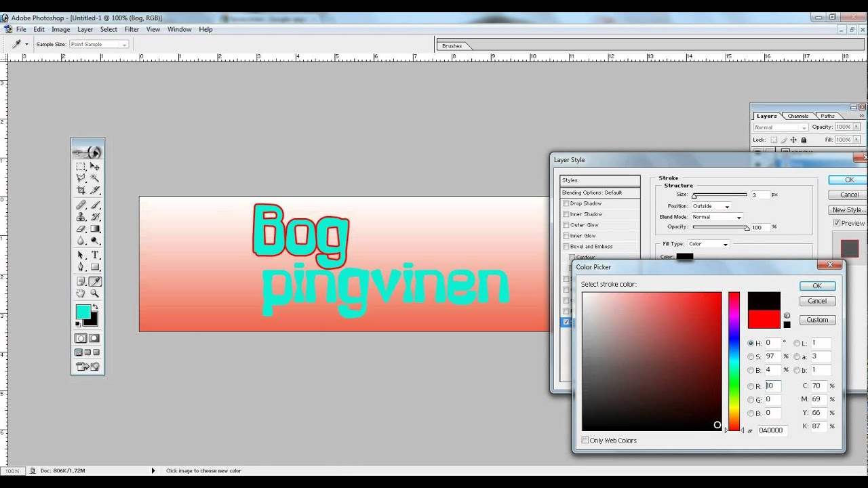
Task: Open the Image menu
Action: pos(61,30)
